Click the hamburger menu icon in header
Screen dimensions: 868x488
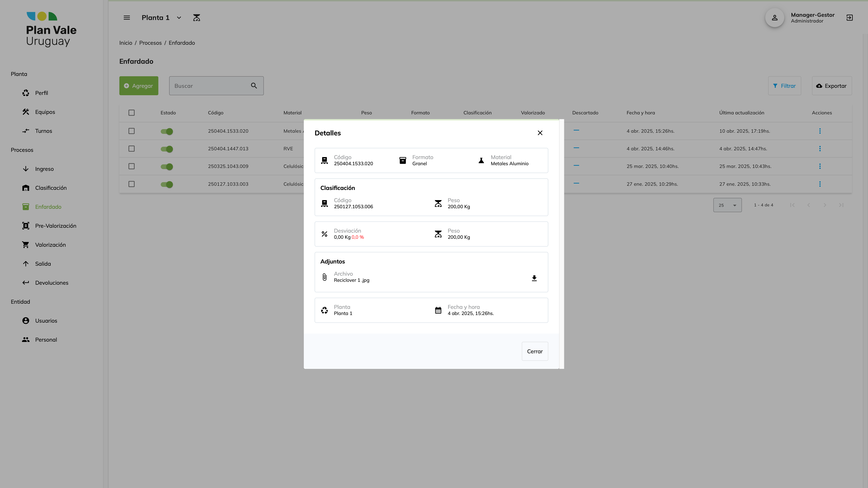[127, 17]
